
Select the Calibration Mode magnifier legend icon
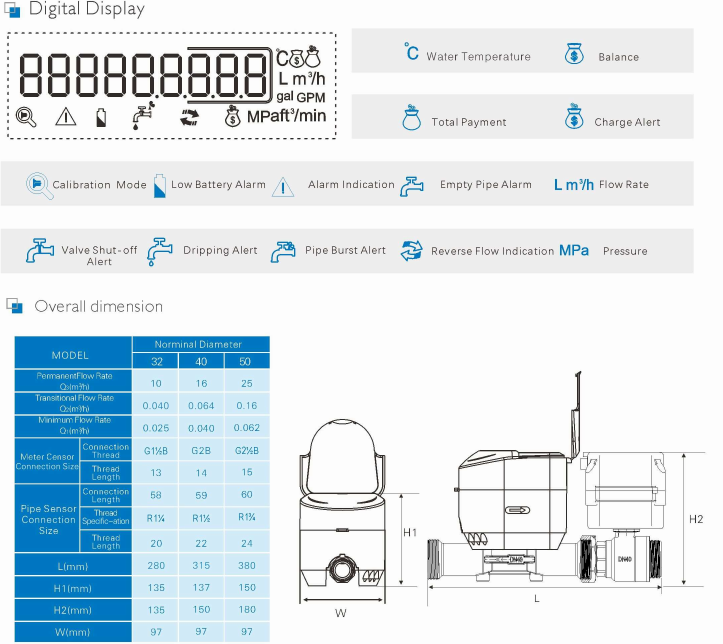pyautogui.click(x=38, y=185)
